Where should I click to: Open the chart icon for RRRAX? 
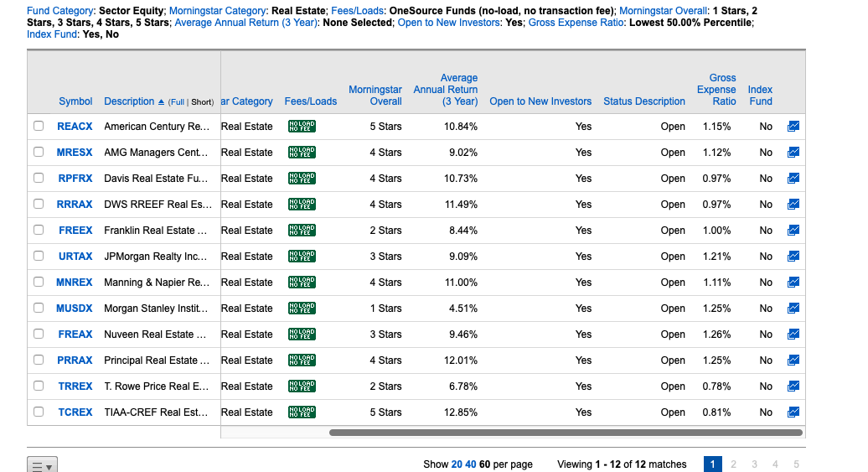click(793, 205)
